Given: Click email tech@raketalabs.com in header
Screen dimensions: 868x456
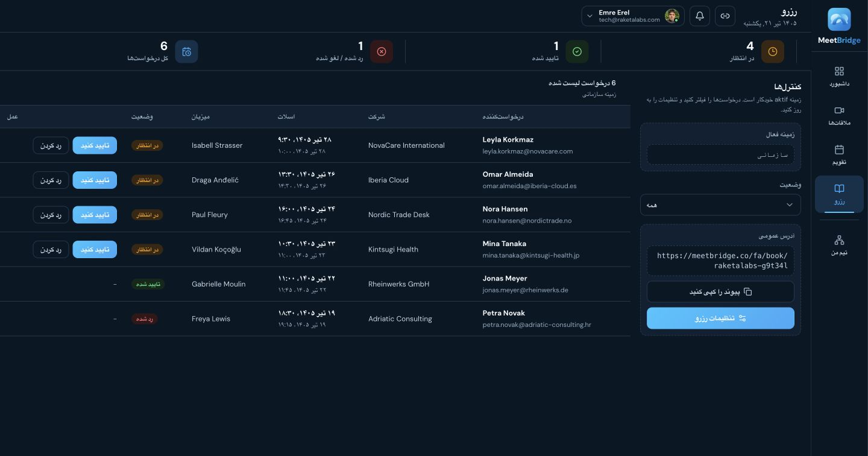Looking at the screenshot, I should click(629, 20).
